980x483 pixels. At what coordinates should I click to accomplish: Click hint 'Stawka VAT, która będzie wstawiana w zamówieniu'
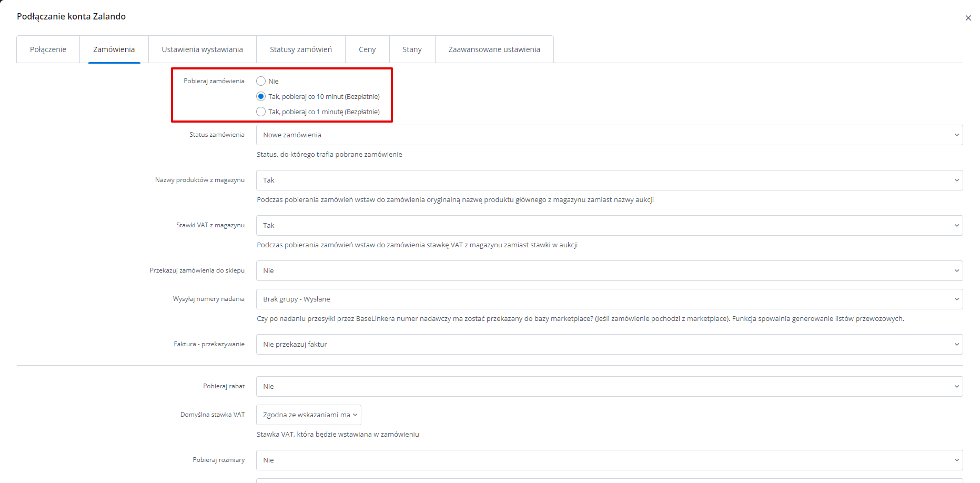[338, 435]
